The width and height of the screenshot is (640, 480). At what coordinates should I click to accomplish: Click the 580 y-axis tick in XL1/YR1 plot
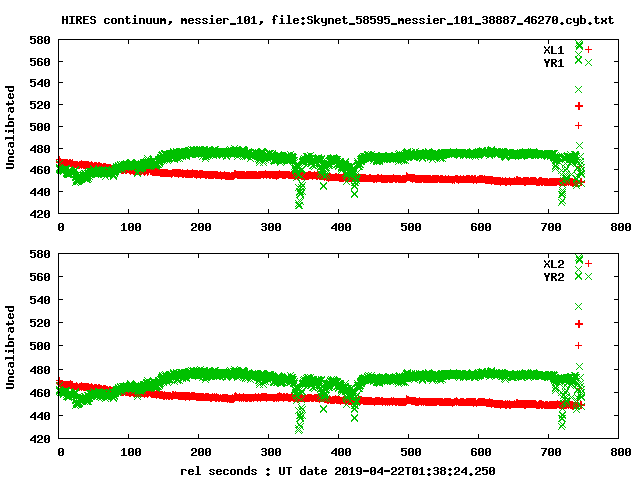(40, 40)
